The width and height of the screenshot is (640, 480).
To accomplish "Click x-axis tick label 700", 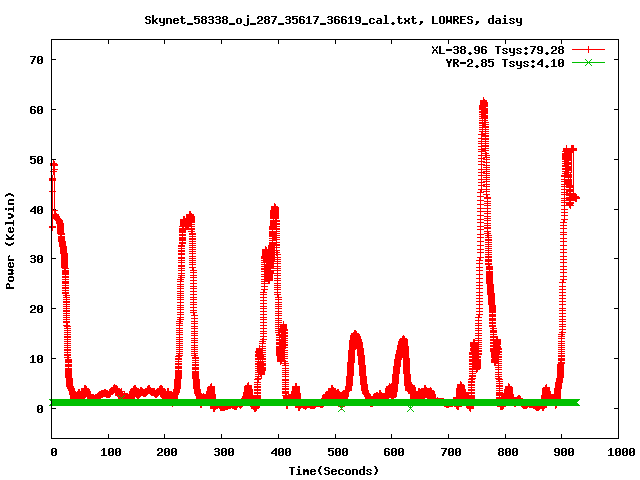I will tap(451, 452).
